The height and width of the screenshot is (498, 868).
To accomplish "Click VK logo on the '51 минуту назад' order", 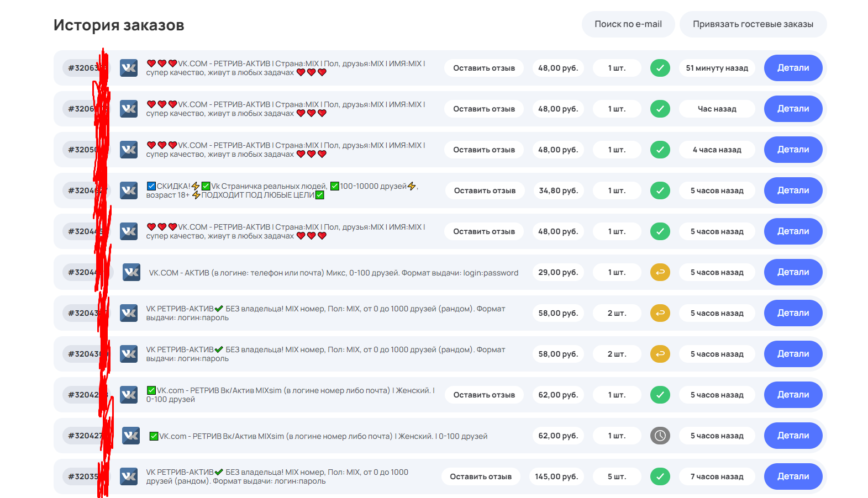I will click(129, 68).
